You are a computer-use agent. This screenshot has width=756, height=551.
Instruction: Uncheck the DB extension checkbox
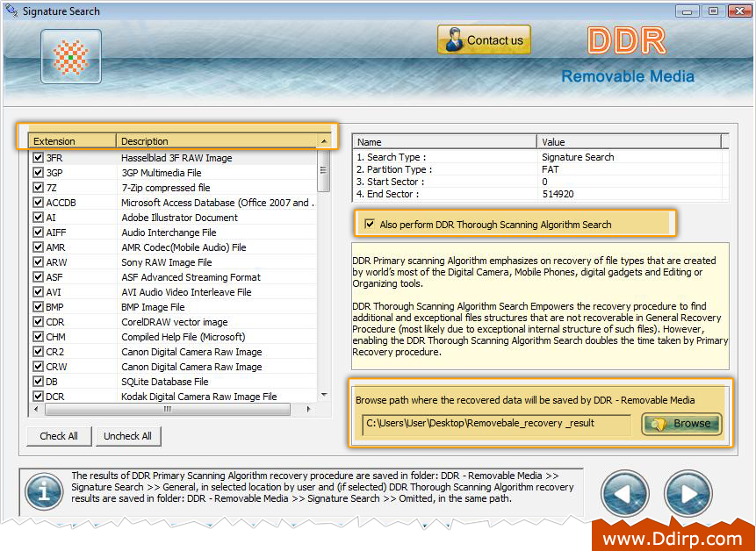point(38,382)
